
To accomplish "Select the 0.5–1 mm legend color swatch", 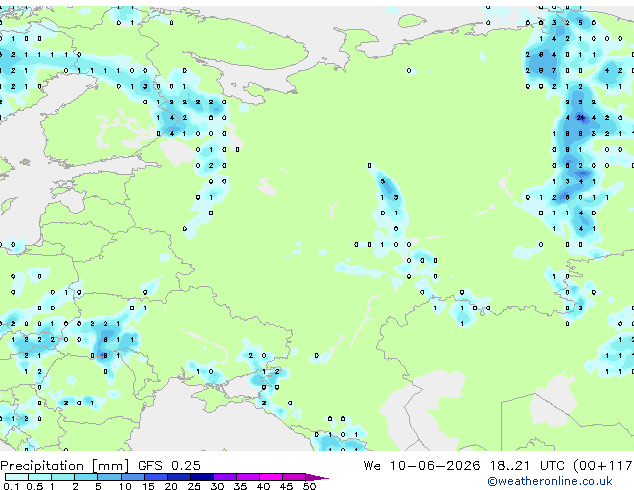I will coord(40,477).
